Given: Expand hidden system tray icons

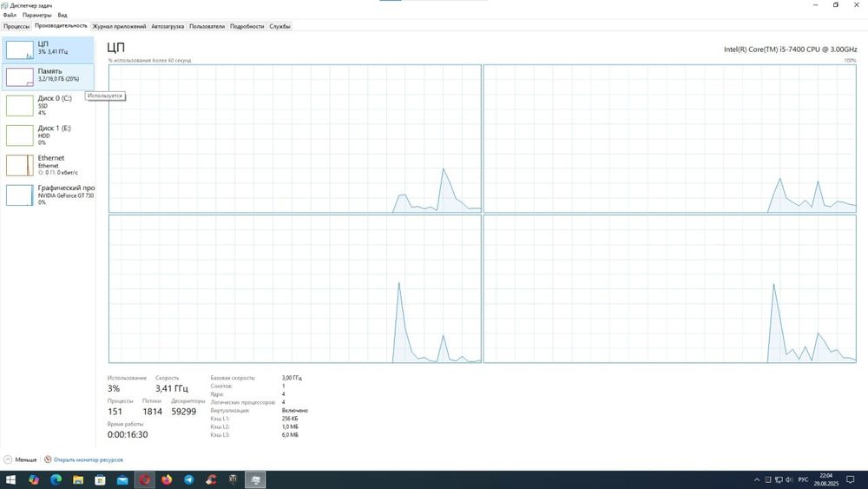Looking at the screenshot, I should pyautogui.click(x=757, y=479).
